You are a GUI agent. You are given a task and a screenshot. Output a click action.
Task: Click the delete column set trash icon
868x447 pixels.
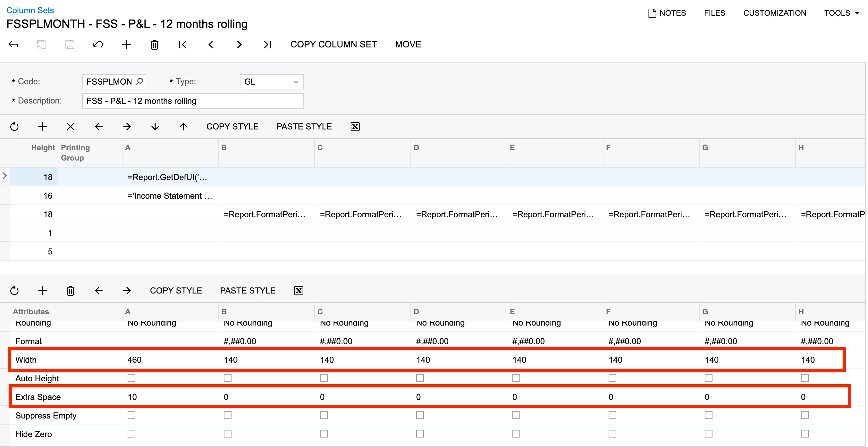[x=154, y=45]
